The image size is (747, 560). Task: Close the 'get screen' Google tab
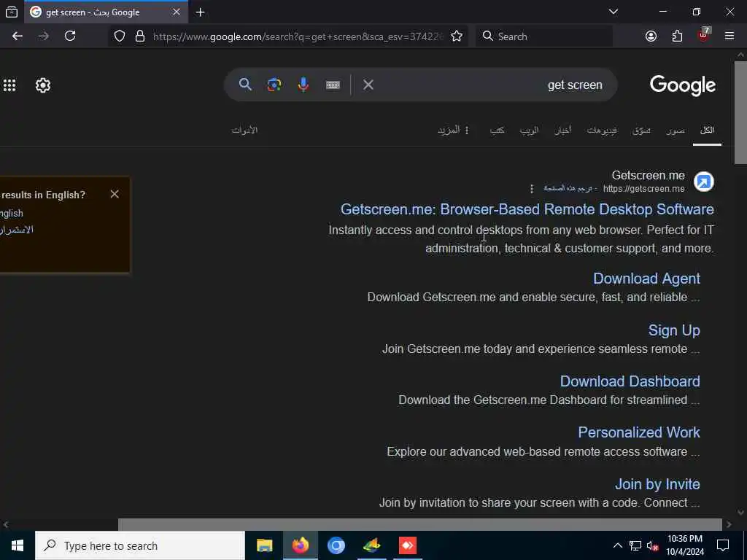177,12
